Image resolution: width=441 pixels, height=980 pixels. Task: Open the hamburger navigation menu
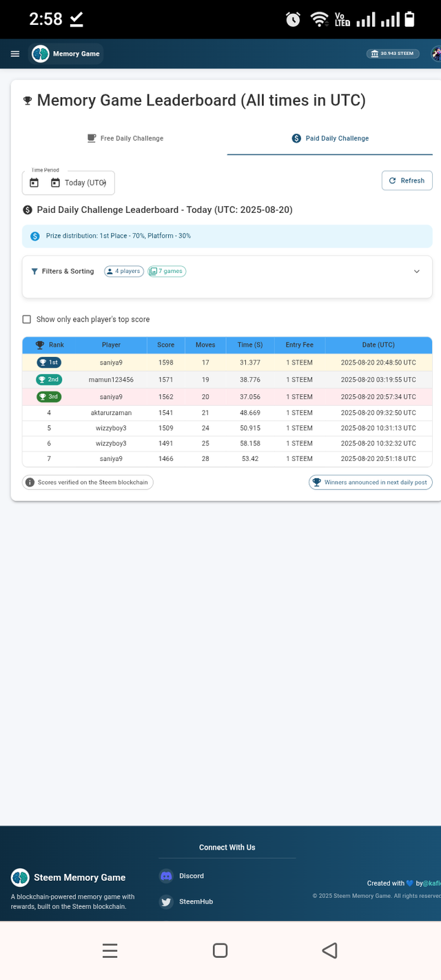[15, 54]
